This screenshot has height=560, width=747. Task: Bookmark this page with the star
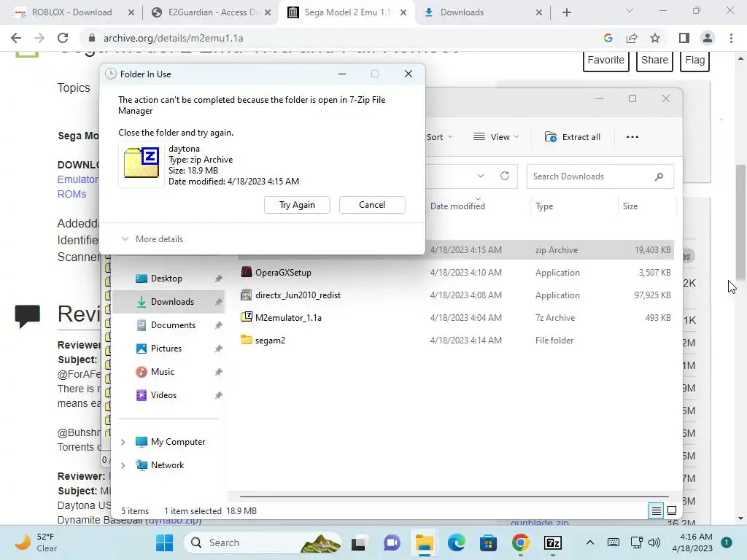pos(655,38)
